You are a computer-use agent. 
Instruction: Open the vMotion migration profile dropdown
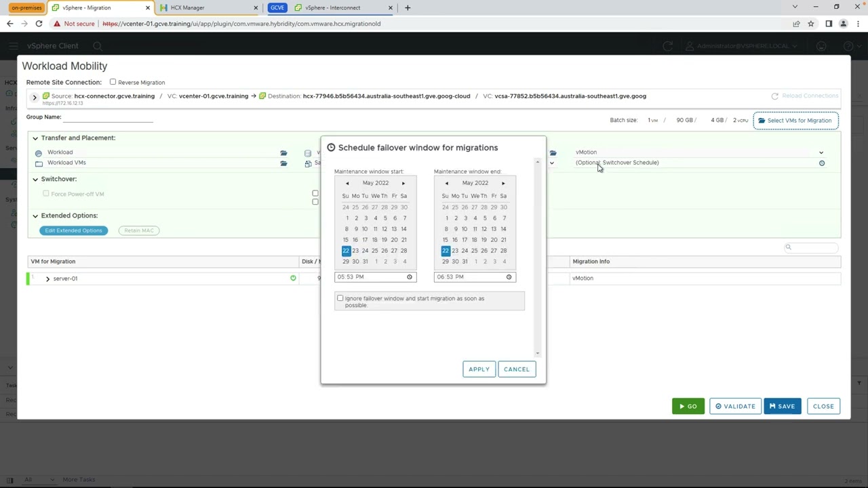click(821, 152)
